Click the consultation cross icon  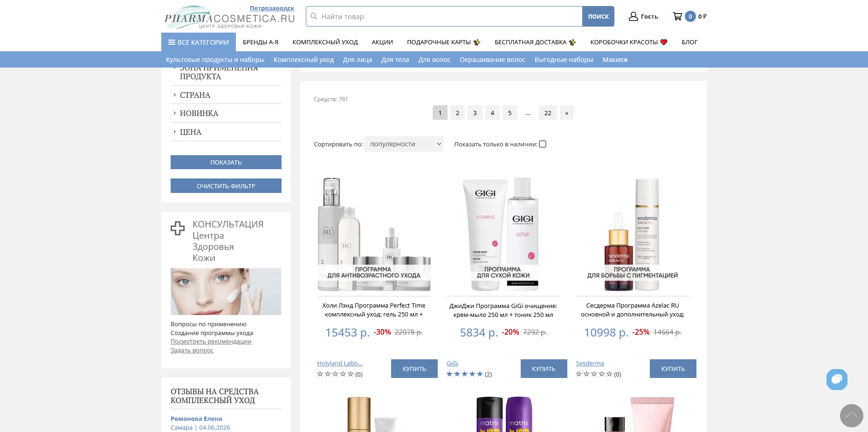click(178, 228)
